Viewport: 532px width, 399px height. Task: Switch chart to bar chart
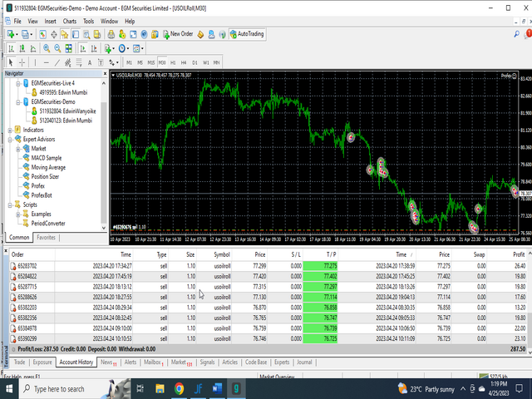[x=11, y=48]
